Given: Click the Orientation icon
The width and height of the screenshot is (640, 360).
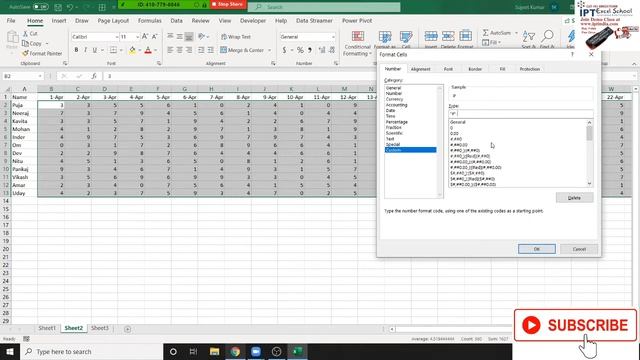Looking at the screenshot, I should [202, 37].
